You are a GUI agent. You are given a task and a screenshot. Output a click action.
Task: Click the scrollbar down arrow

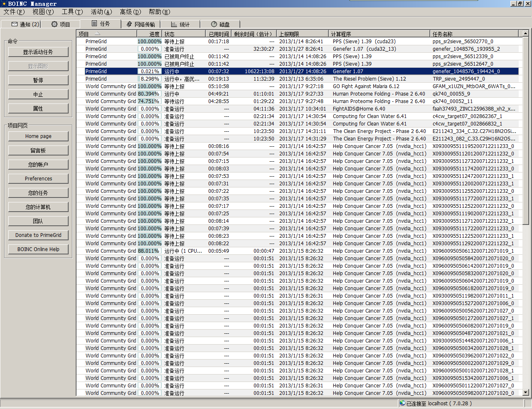pyautogui.click(x=525, y=392)
